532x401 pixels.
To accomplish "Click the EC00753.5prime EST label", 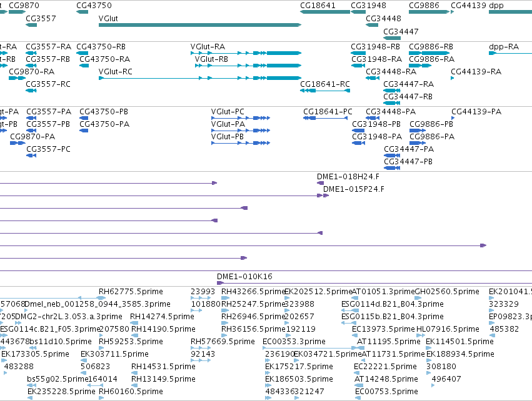I will click(386, 392).
